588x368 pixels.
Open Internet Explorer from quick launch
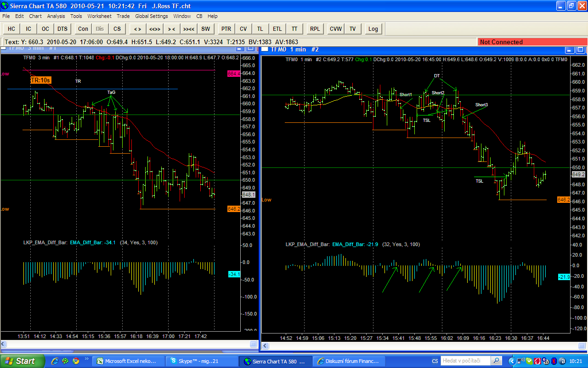[x=55, y=361]
